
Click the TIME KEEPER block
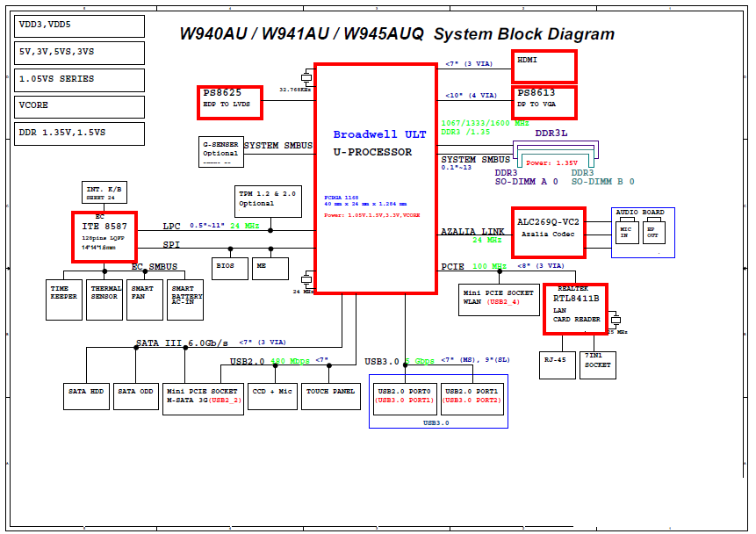(64, 299)
